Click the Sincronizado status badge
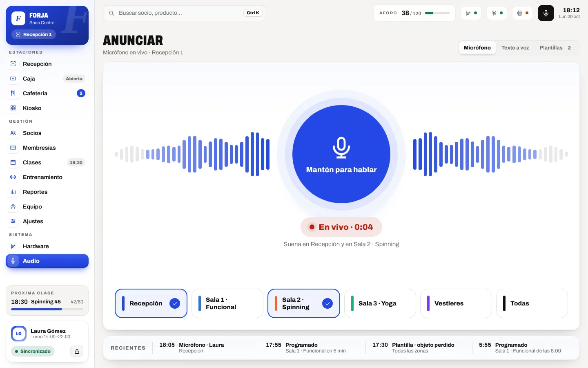The image size is (588, 368). coord(33,351)
